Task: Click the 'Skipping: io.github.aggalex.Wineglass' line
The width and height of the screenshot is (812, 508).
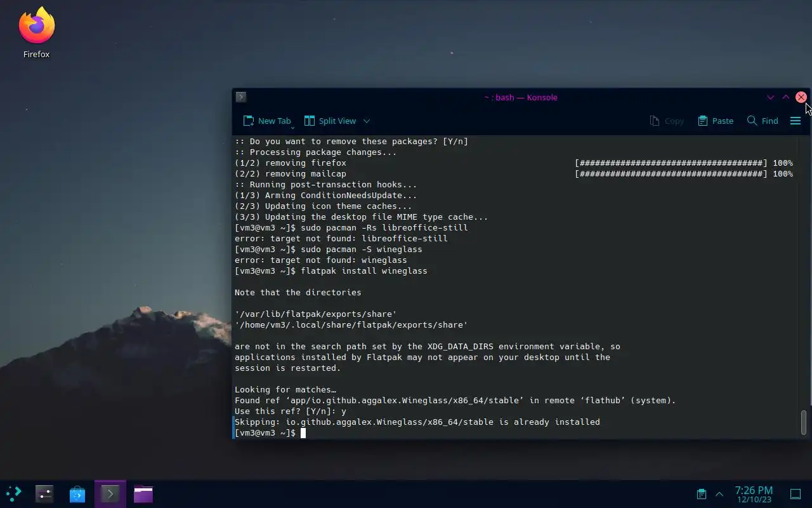Action: 417,422
